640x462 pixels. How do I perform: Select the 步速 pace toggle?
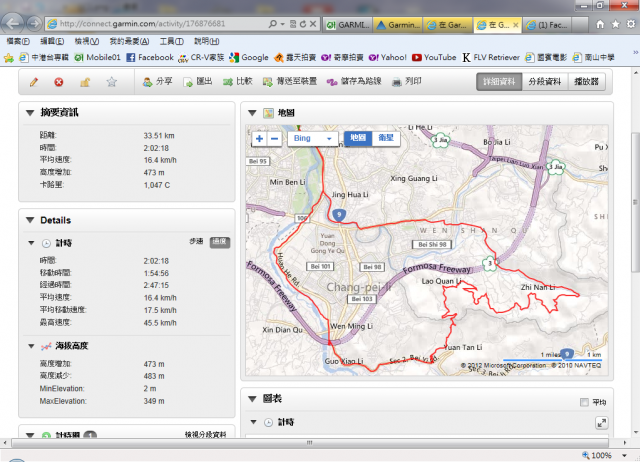coord(196,242)
